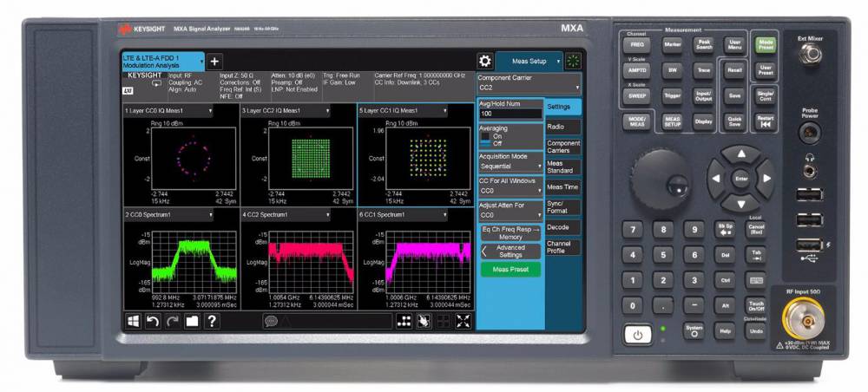Select the Decode side tab
This screenshot has width=868, height=392.
point(563,228)
